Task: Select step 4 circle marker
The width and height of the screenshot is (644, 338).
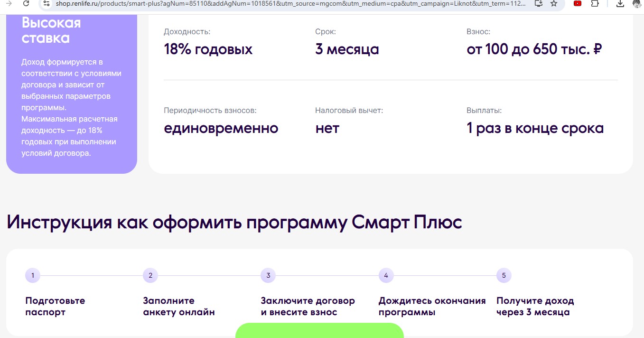Action: [x=386, y=275]
